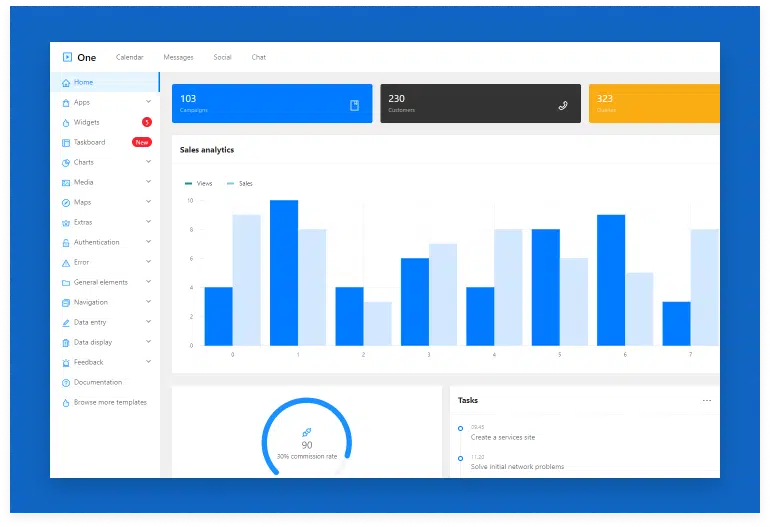Click the Data entry pencil icon

pos(66,323)
